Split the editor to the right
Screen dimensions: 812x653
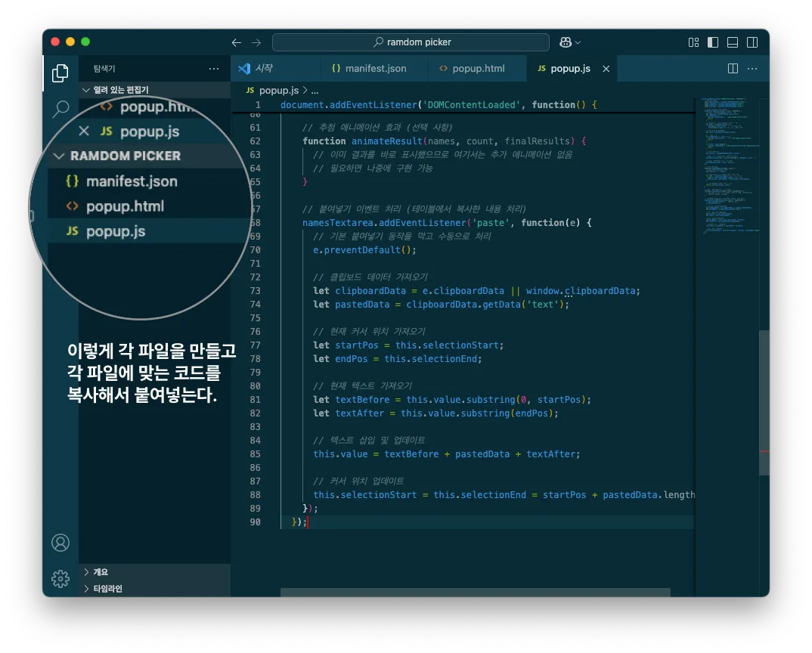point(733,68)
